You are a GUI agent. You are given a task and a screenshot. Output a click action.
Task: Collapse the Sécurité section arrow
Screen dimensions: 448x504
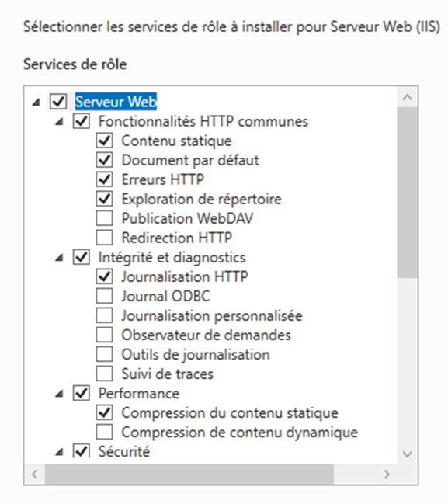(60, 452)
